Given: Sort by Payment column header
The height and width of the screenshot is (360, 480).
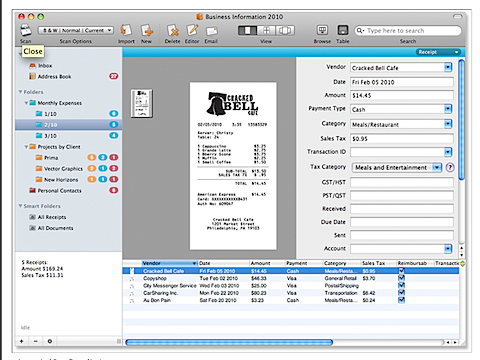Looking at the screenshot, I should [304, 263].
